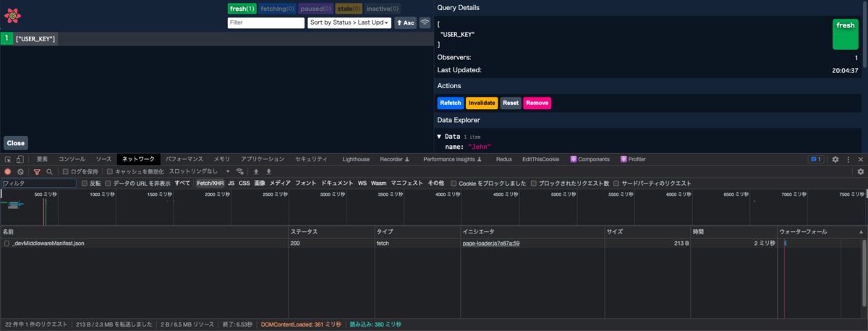Switch to the ソース tab
This screenshot has height=331, width=868.
click(104, 159)
